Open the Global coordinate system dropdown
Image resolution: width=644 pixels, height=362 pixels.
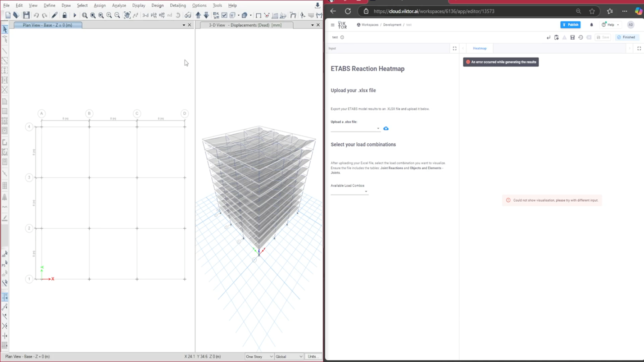[x=289, y=357]
